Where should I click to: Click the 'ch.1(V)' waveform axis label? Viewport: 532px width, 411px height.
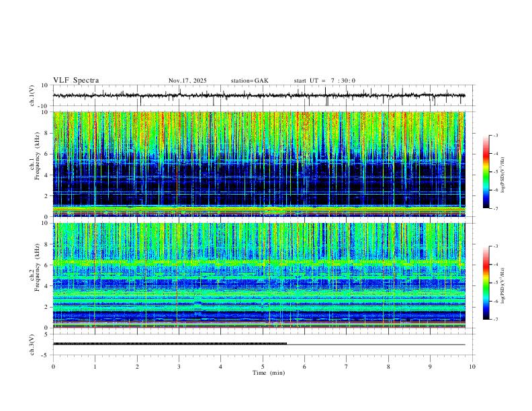point(32,95)
